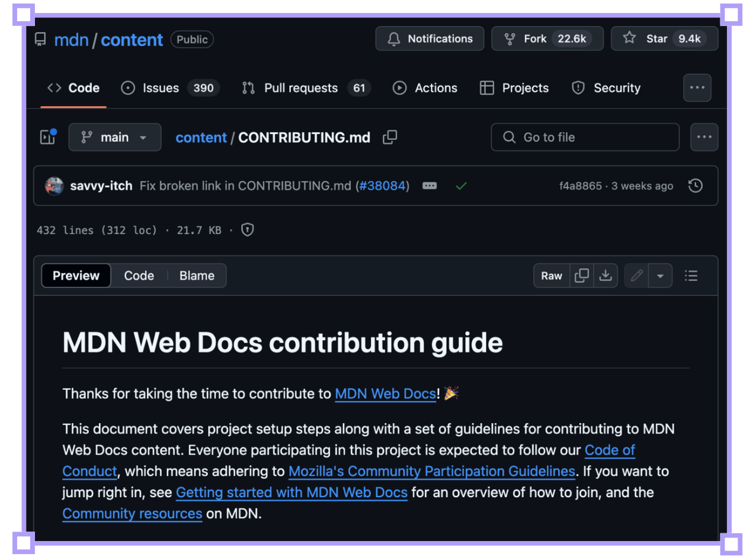Click the content breadcrumb link
This screenshot has height=560, width=756.
(x=201, y=137)
